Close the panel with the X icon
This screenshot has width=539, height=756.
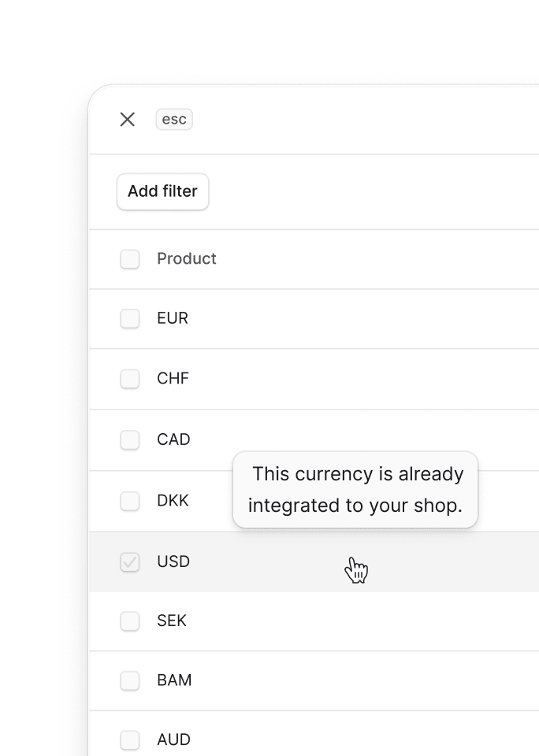pyautogui.click(x=128, y=119)
